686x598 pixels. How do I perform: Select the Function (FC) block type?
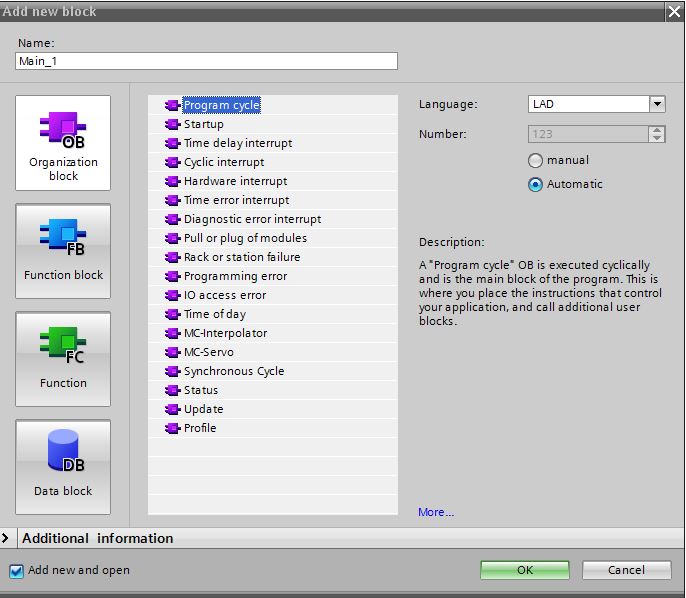tap(63, 359)
